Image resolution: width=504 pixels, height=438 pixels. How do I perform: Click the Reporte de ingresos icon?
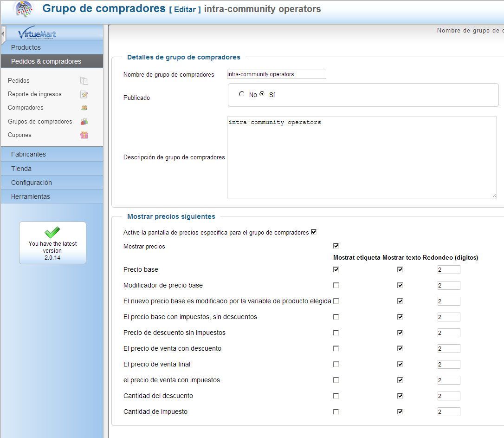point(84,94)
